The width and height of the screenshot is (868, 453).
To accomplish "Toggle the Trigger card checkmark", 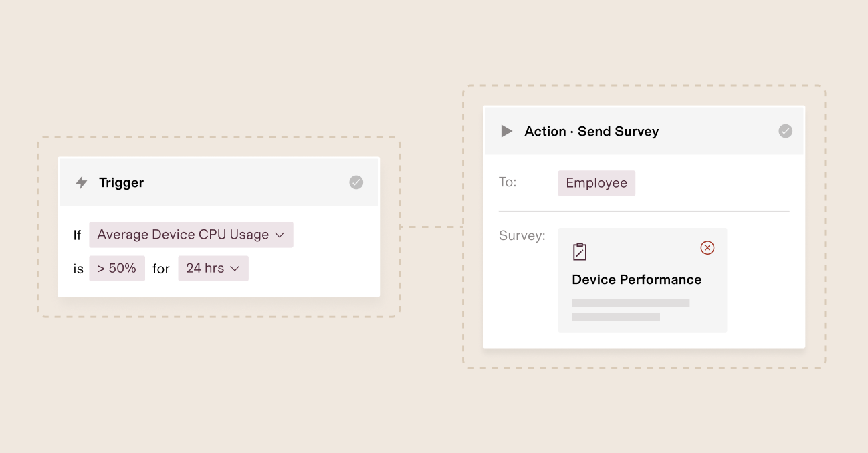I will click(x=356, y=182).
